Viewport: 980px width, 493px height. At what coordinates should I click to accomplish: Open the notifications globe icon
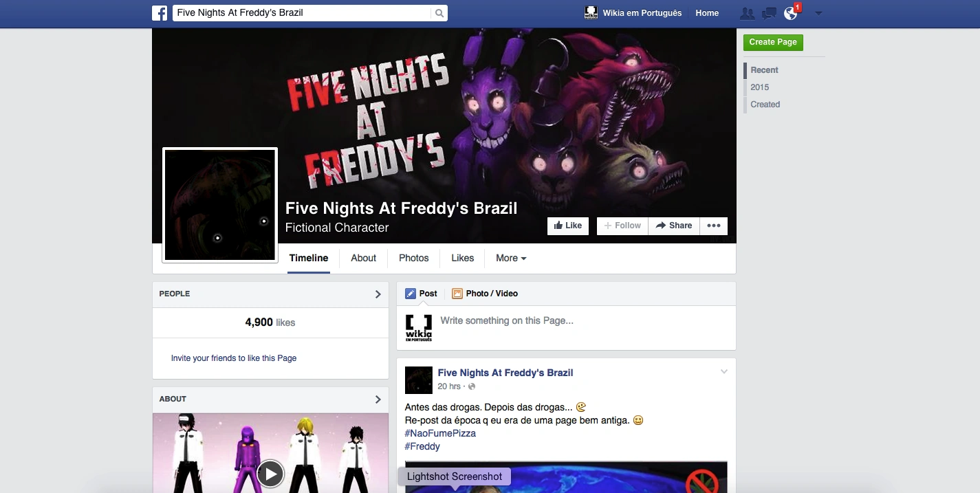pos(791,13)
